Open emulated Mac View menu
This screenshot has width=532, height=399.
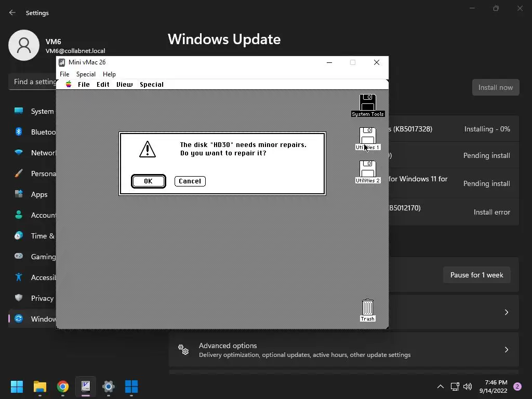(x=125, y=84)
